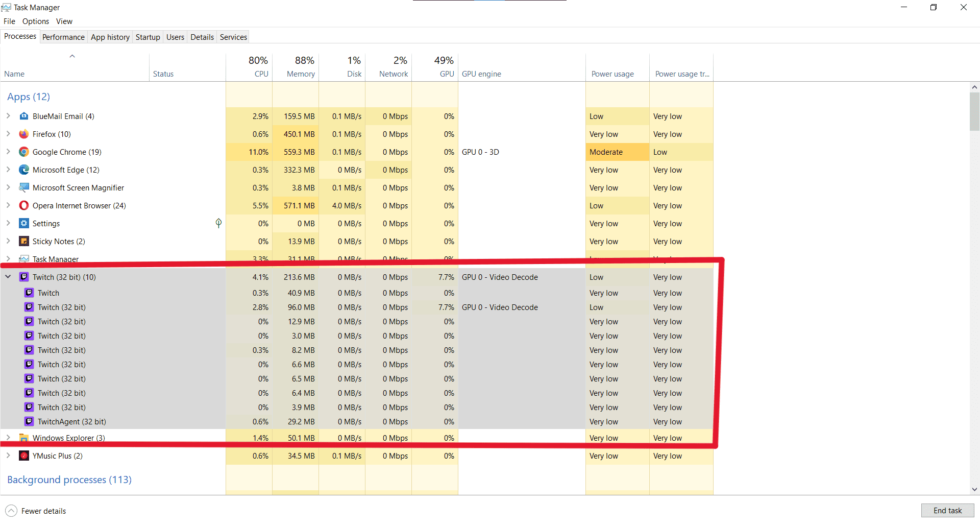Click the Sticky Notes process icon

24,242
